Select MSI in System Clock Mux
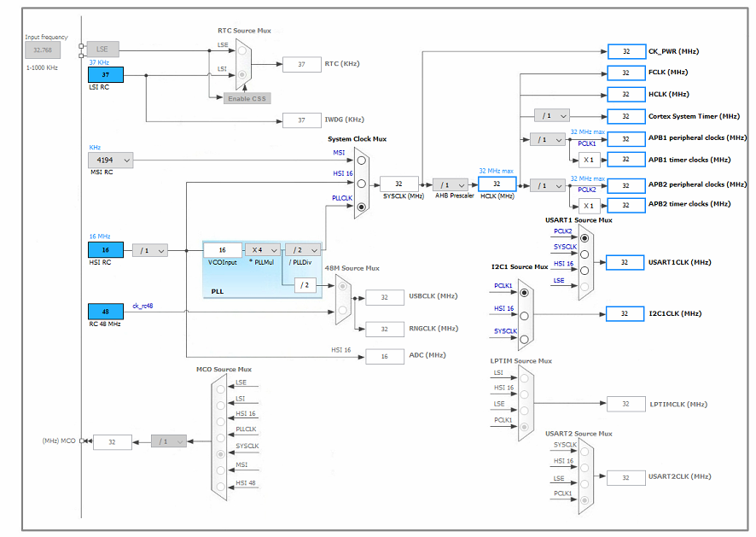Image resolution: width=756 pixels, height=537 pixels. click(361, 161)
